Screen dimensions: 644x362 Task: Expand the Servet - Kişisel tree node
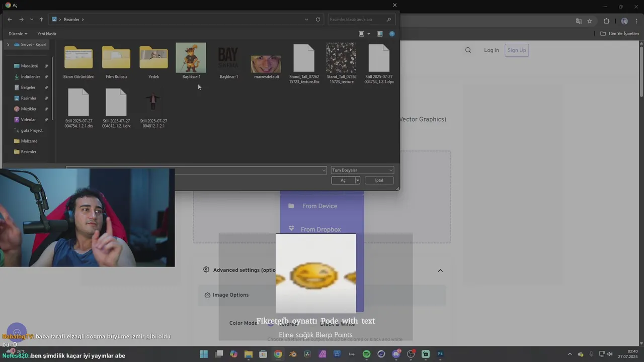(x=8, y=44)
